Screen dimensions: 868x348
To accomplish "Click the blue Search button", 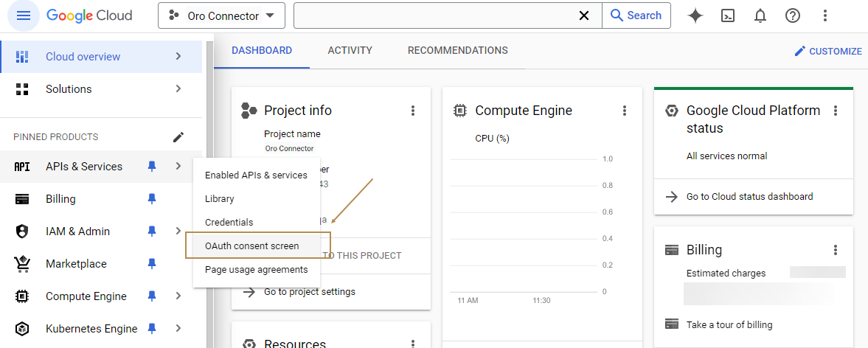I will tap(636, 15).
